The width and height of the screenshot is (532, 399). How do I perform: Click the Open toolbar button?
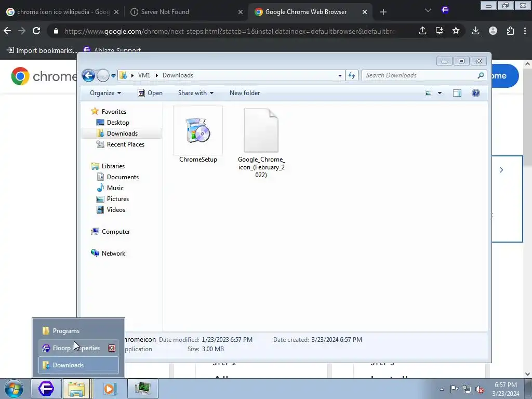tap(150, 93)
